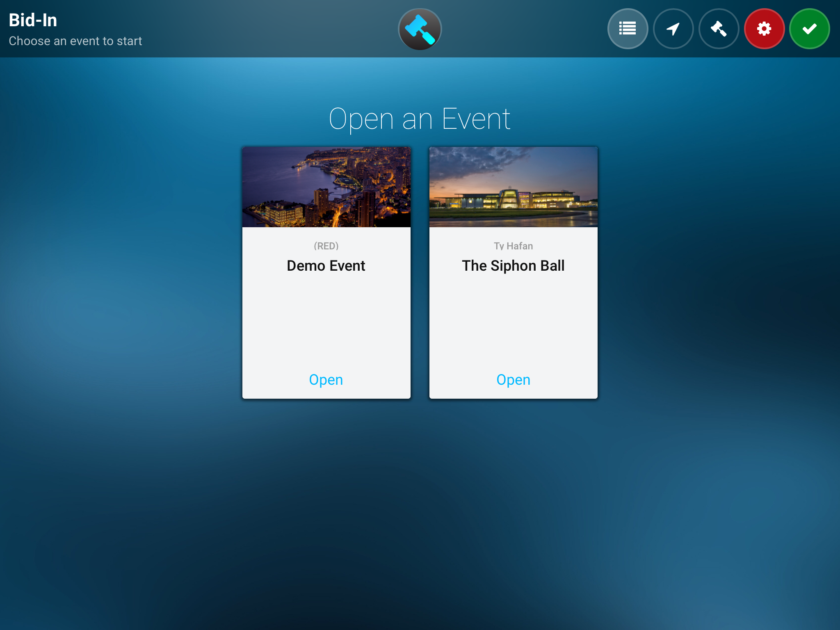Click the 'Open an Event' heading
This screenshot has width=840, height=630.
tap(420, 119)
